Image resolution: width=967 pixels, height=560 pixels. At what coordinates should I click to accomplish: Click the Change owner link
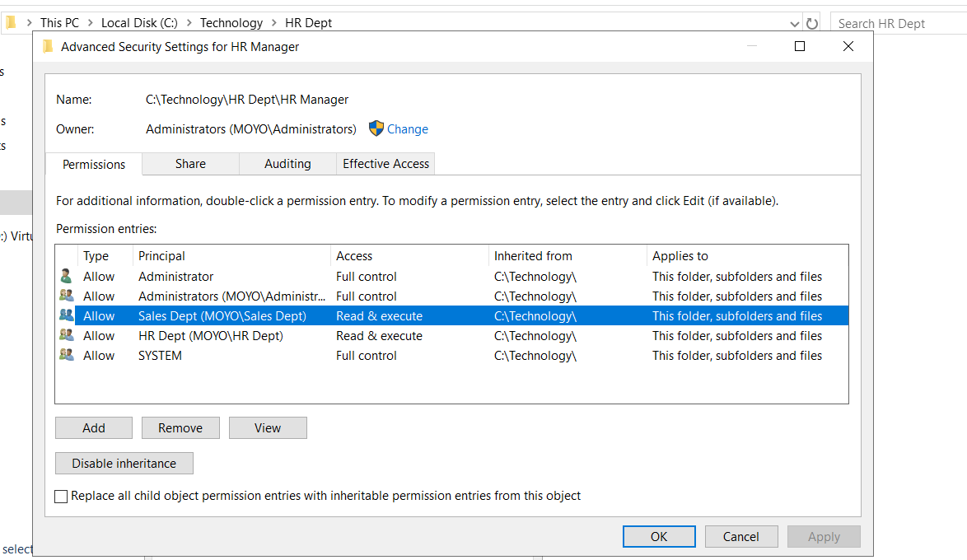[408, 129]
